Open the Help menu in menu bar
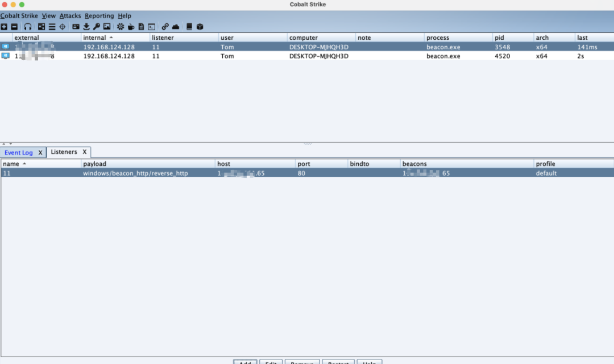This screenshot has width=614, height=364. [125, 16]
